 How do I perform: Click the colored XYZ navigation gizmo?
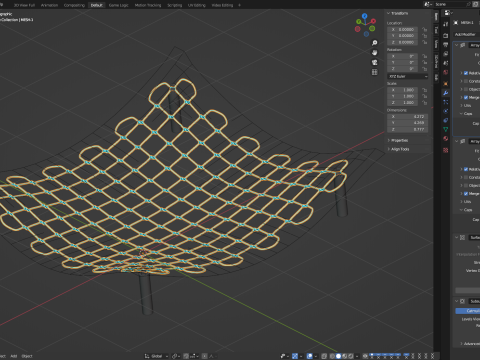365,25
